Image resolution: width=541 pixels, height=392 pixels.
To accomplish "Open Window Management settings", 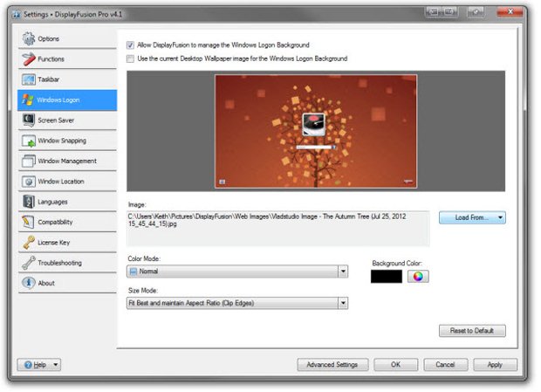I will [67, 161].
